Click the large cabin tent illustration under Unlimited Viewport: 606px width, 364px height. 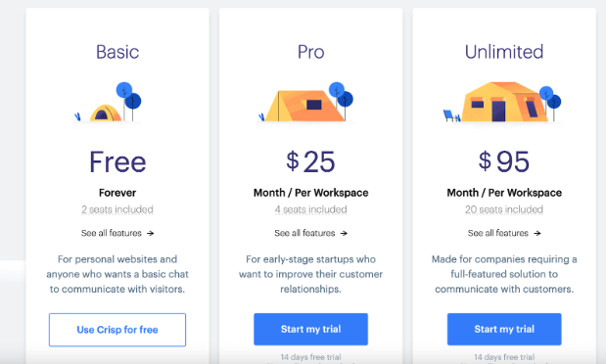502,102
